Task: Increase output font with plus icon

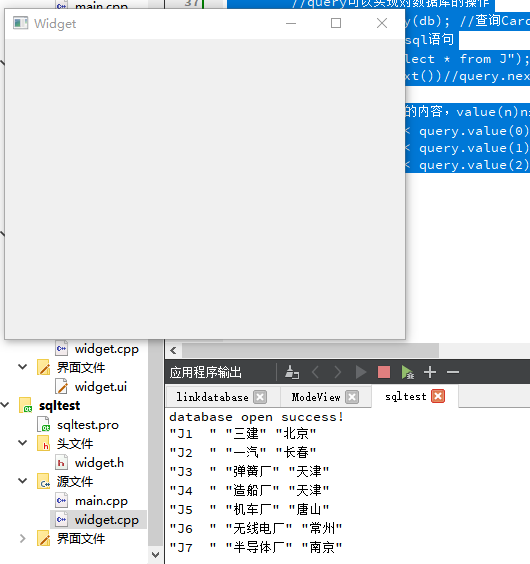Action: 430,372
